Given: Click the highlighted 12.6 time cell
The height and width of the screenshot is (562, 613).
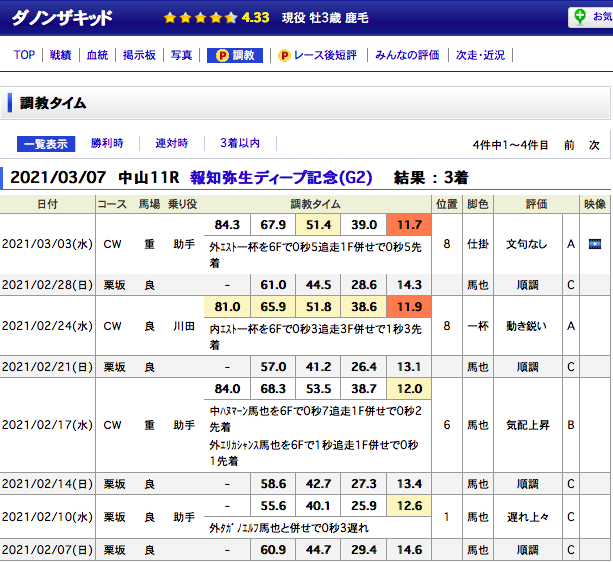Looking at the screenshot, I should 409,506.
